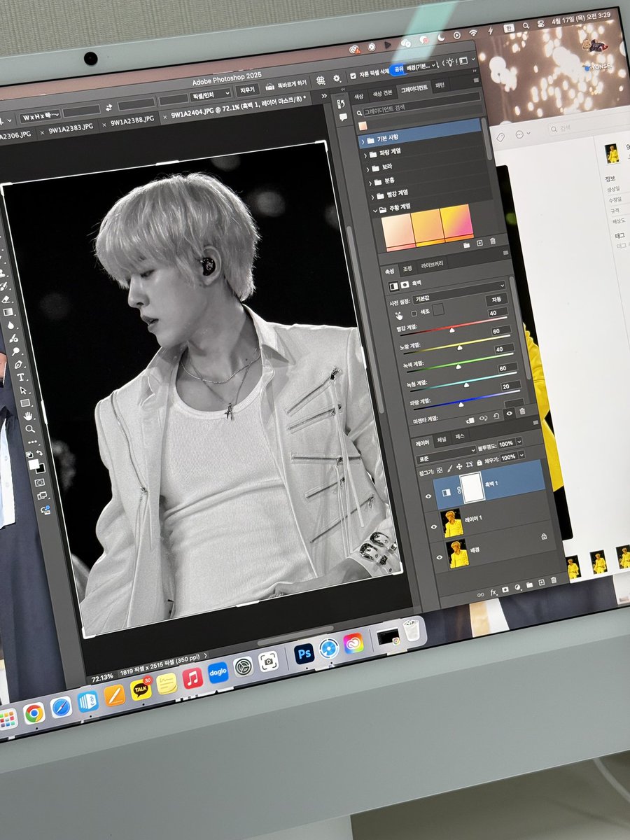Switch to the 9W1A2383.JPG document tab
This screenshot has width=630, height=840.
coord(71,127)
